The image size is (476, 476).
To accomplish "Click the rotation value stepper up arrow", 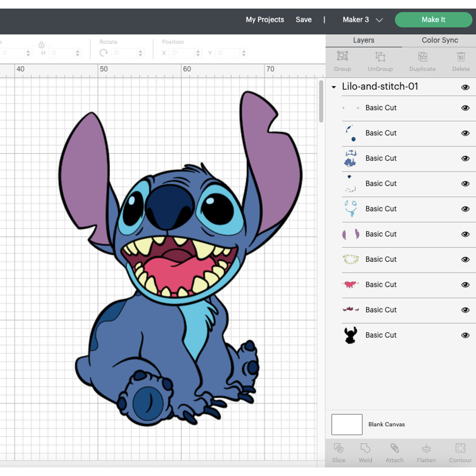I will tap(140, 51).
